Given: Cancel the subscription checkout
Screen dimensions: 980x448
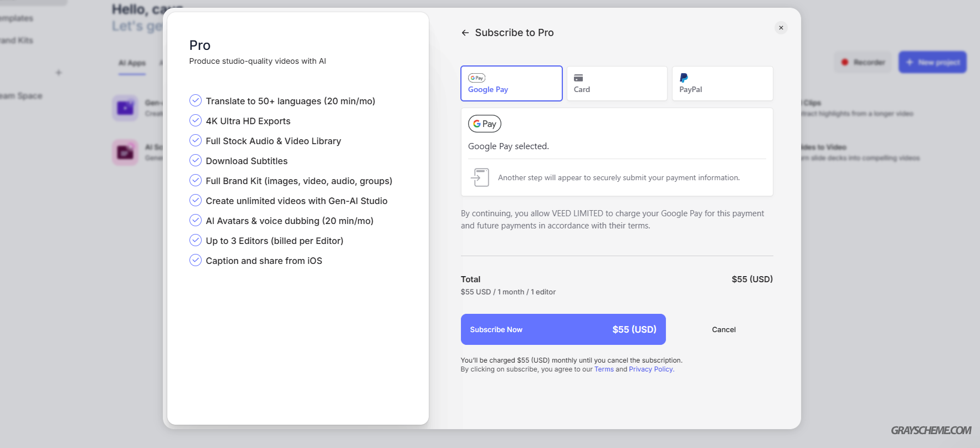Looking at the screenshot, I should [x=724, y=329].
